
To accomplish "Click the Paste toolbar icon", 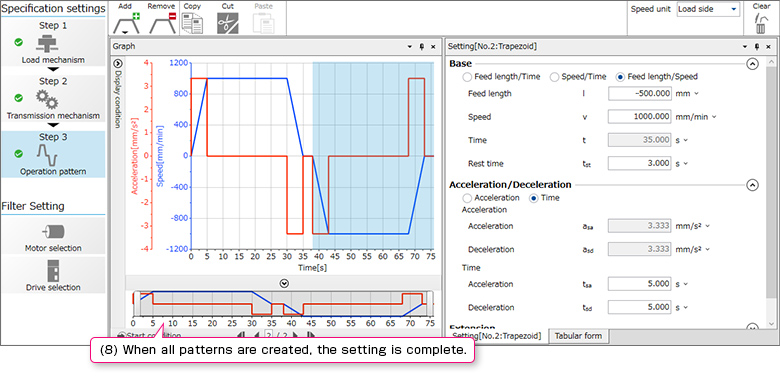I will [x=264, y=23].
